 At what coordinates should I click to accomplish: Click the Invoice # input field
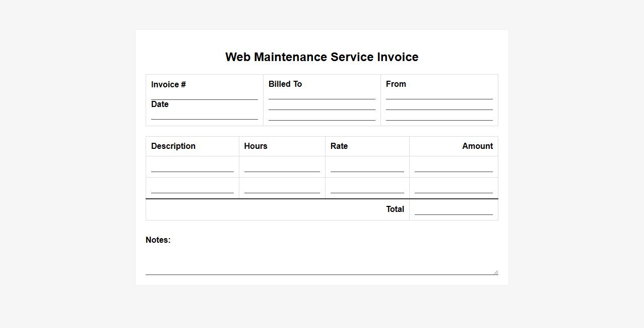[204, 95]
